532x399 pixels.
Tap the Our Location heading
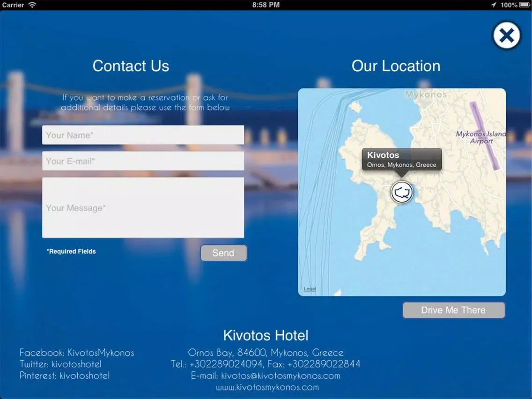[396, 66]
